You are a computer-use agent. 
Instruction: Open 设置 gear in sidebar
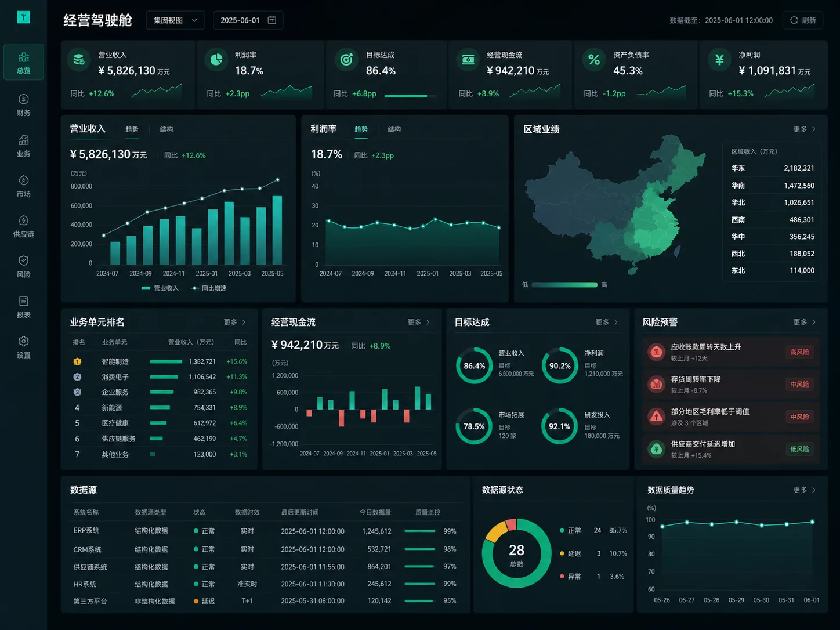point(23,347)
